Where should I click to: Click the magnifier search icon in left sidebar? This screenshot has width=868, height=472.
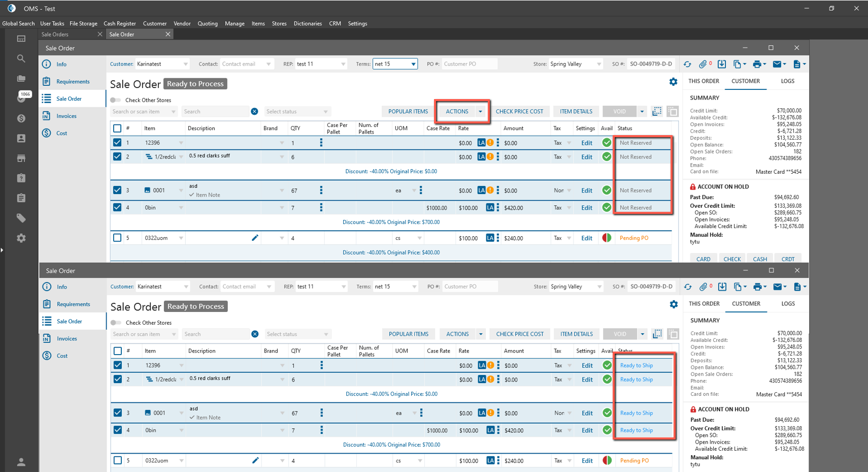[x=21, y=58]
